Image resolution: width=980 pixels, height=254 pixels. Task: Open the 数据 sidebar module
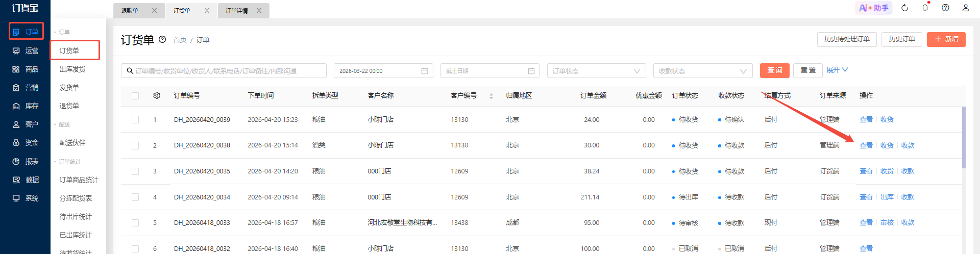[26, 180]
